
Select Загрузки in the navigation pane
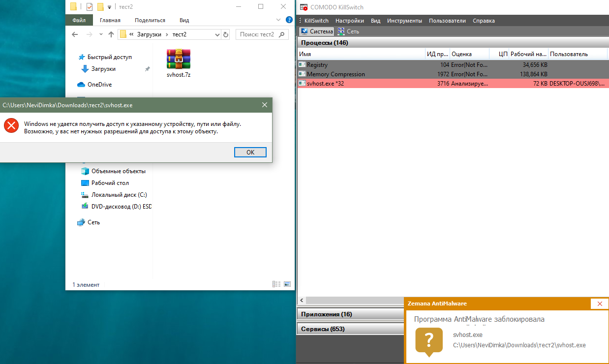103,69
